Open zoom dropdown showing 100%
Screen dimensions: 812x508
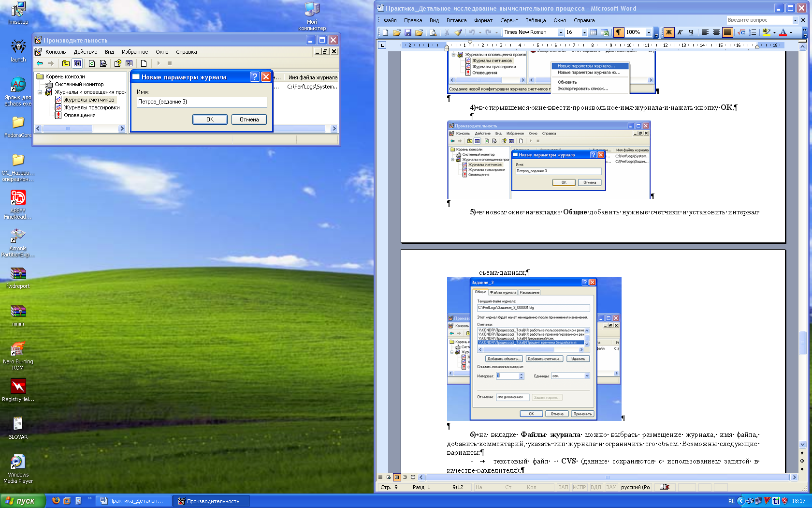pyautogui.click(x=649, y=32)
